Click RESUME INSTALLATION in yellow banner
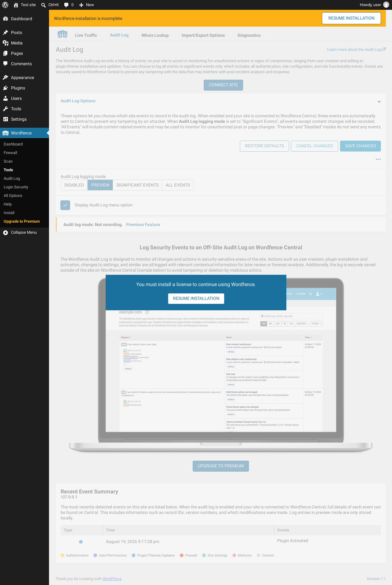392x585 pixels. (x=351, y=18)
